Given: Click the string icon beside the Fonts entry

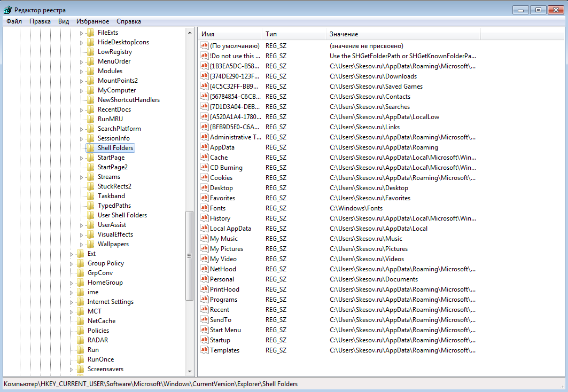Looking at the screenshot, I should pos(204,208).
